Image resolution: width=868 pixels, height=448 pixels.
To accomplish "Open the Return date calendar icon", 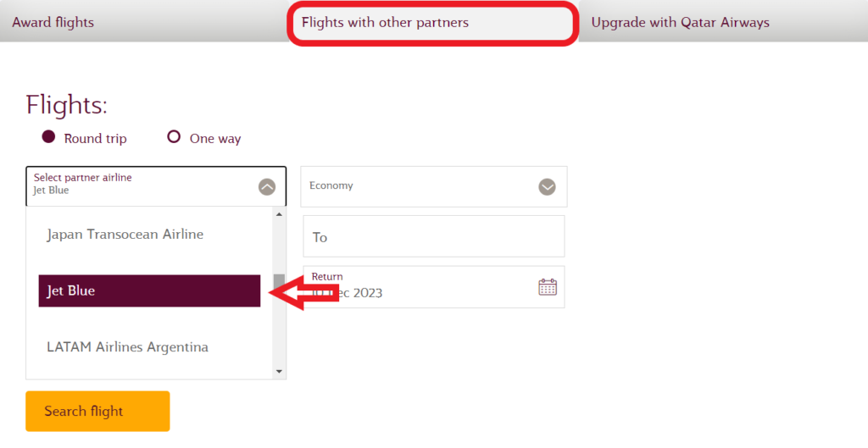I will click(548, 287).
